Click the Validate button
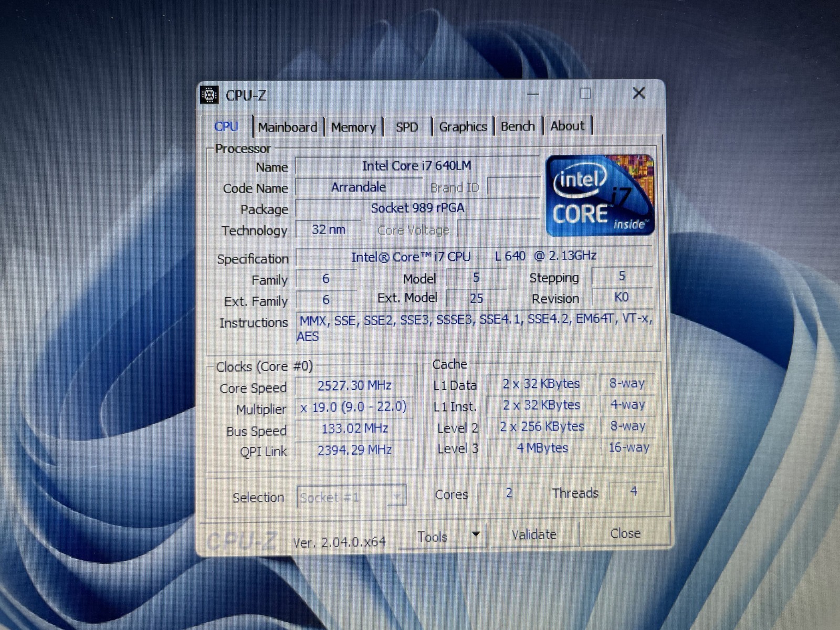Screen dimensions: 840x630 [x=534, y=534]
